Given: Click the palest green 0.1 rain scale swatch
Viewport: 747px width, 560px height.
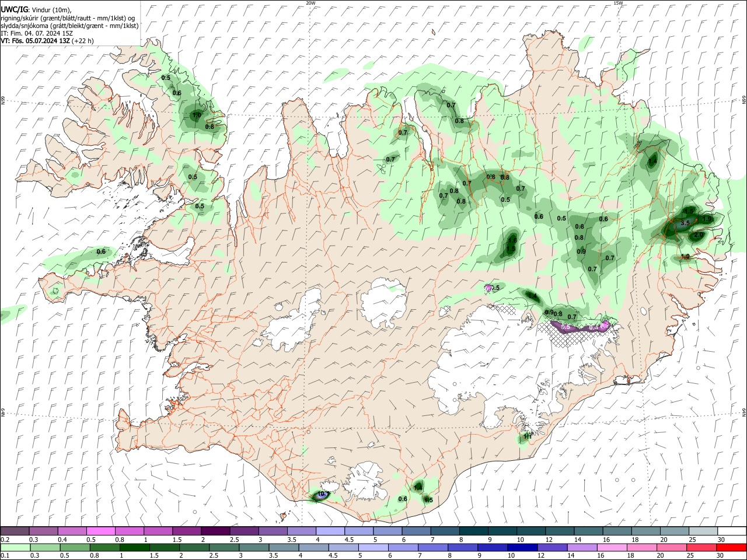Looking at the screenshot, I should tap(15, 547).
